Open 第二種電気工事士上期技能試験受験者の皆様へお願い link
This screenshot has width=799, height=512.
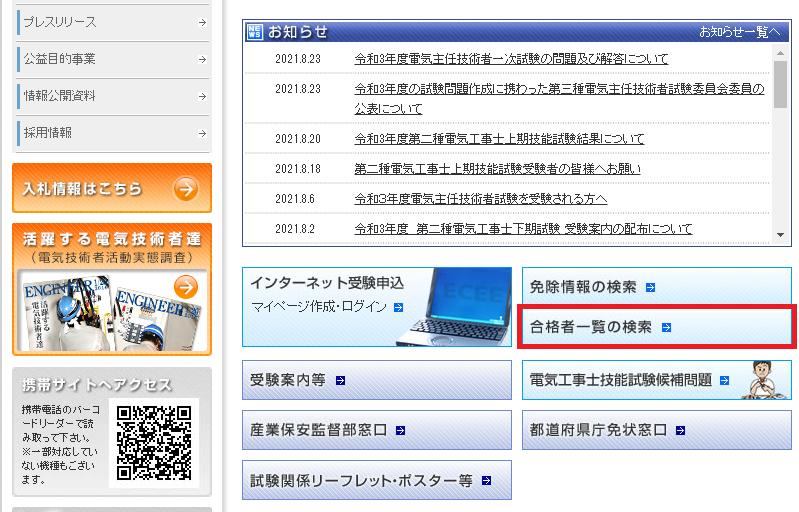point(497,168)
